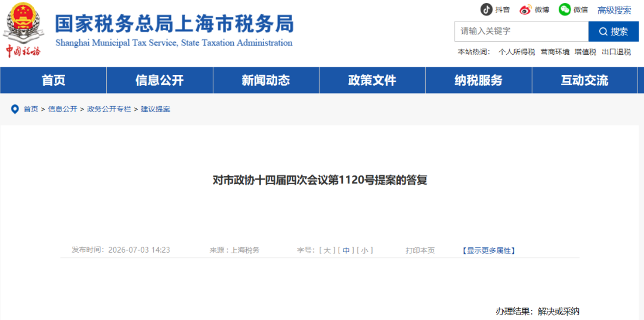Expand 【显示更多属性】 attributes

488,250
